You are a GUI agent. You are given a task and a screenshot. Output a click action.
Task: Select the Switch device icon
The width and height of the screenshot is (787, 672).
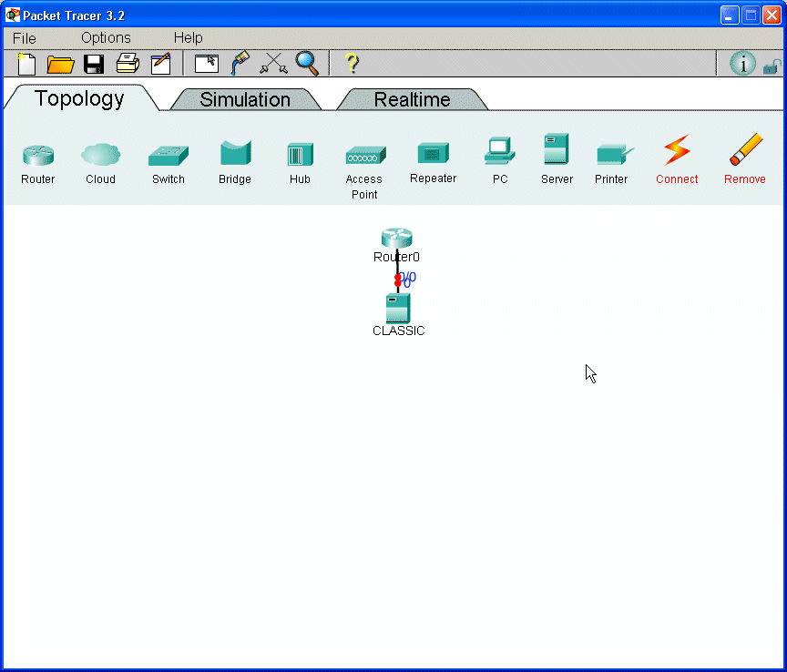pos(169,156)
